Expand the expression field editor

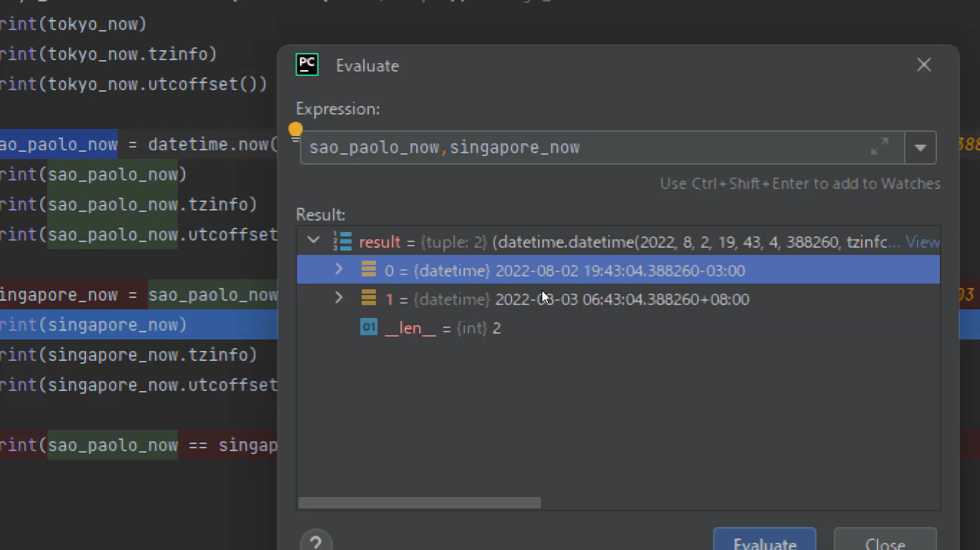point(880,147)
